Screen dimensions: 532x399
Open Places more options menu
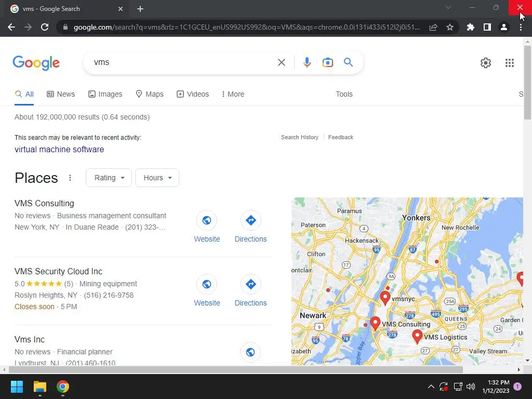70,178
